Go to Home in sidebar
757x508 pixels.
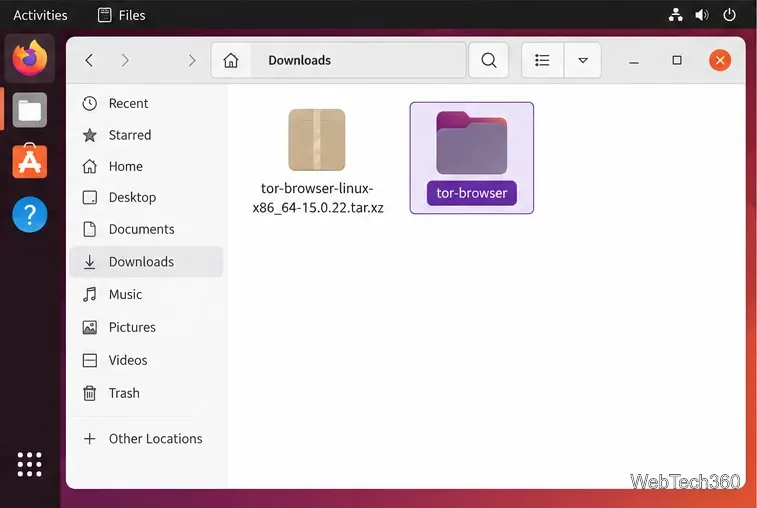pos(147,166)
